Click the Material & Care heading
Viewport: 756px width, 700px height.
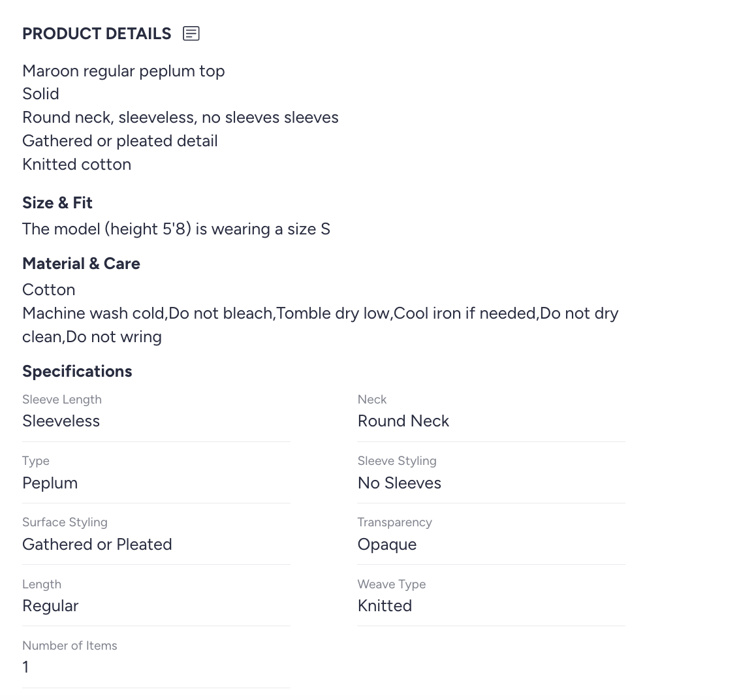(81, 264)
